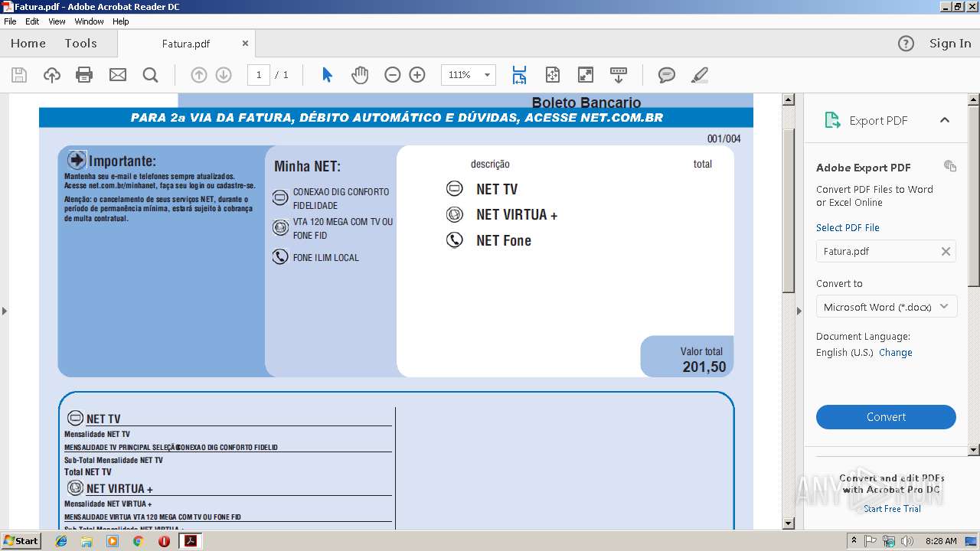
Task: Go to previous page arrow
Action: pos(199,75)
